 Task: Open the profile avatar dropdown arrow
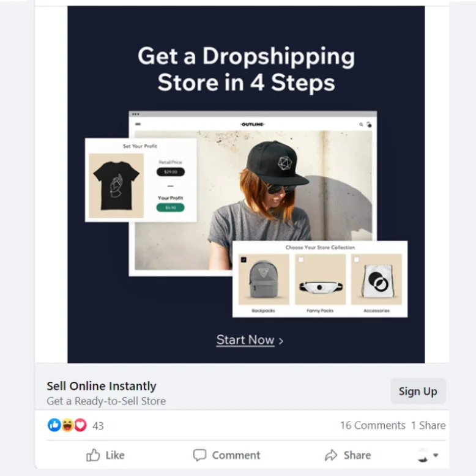(x=436, y=455)
